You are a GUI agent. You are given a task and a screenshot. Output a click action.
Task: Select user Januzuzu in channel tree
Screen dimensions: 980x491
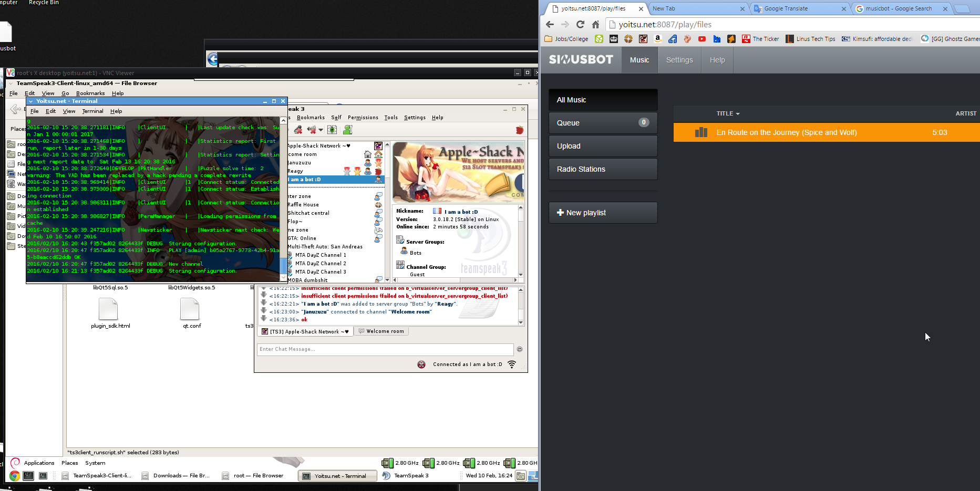point(300,163)
